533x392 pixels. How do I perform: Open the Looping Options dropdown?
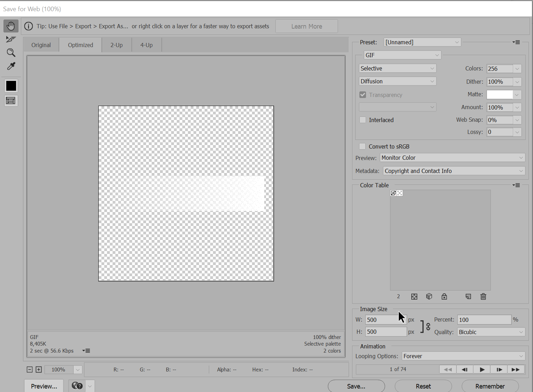pyautogui.click(x=464, y=356)
